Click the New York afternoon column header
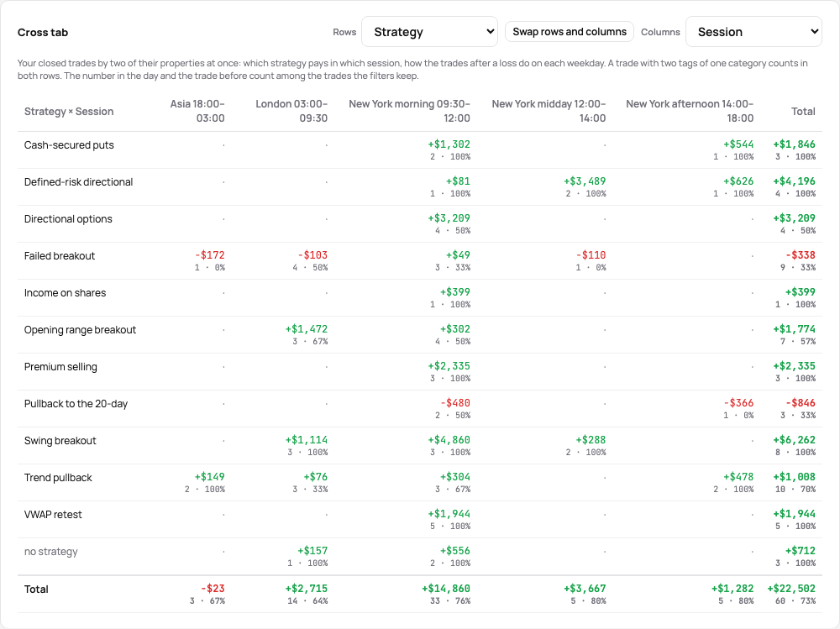 point(690,111)
